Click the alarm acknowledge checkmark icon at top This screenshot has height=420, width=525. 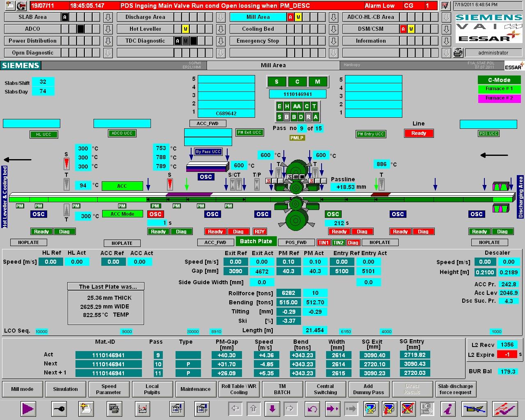click(x=445, y=6)
